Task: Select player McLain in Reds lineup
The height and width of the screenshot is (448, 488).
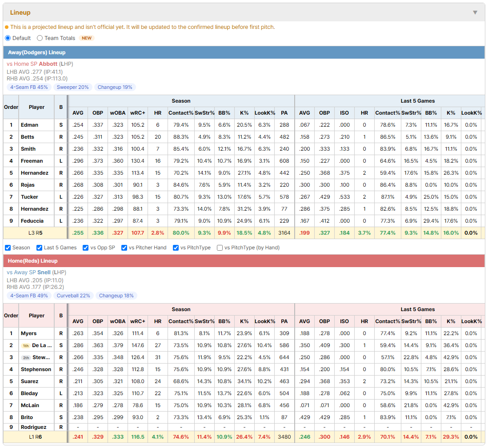Action: (x=30, y=405)
